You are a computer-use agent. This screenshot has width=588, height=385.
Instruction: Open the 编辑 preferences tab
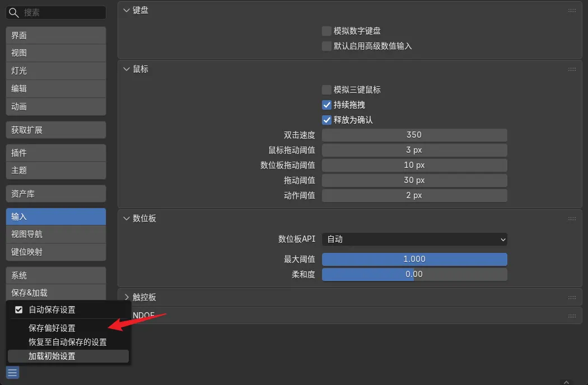pyautogui.click(x=56, y=89)
